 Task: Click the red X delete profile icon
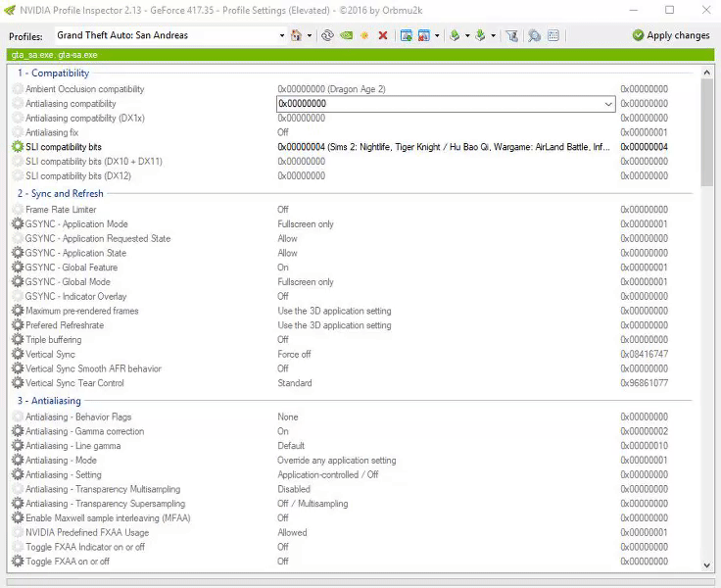[x=383, y=35]
